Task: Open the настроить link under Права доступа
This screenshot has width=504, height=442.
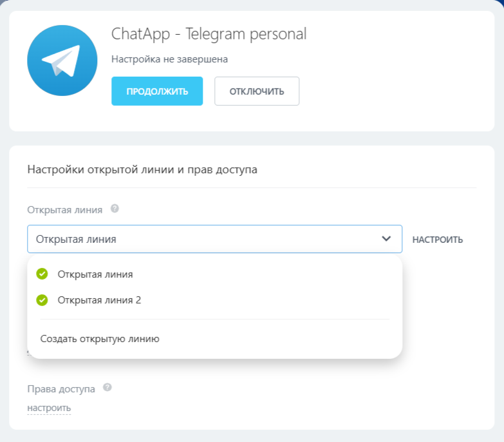Action: [x=49, y=408]
